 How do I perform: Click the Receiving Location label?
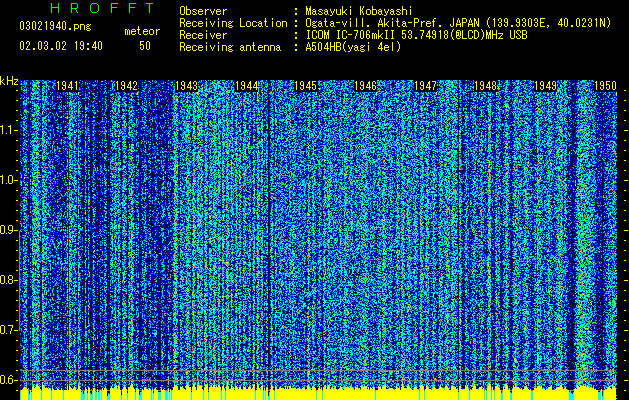coord(233,23)
